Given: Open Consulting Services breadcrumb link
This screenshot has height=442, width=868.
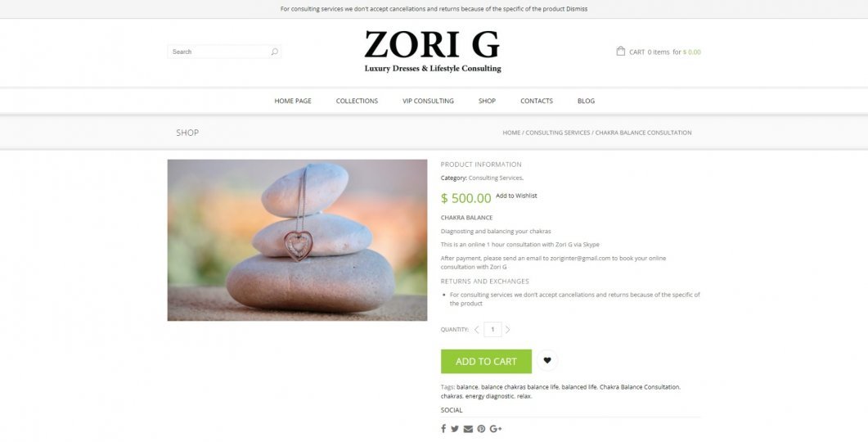Looking at the screenshot, I should 557,133.
